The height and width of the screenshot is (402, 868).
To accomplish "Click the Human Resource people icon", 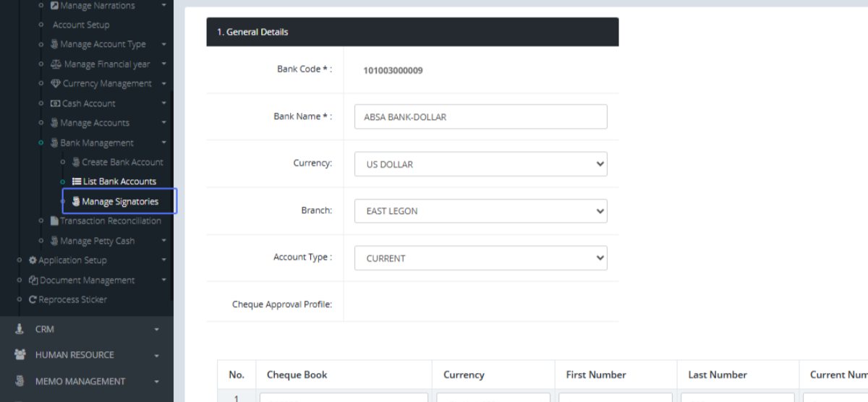I will [x=20, y=355].
